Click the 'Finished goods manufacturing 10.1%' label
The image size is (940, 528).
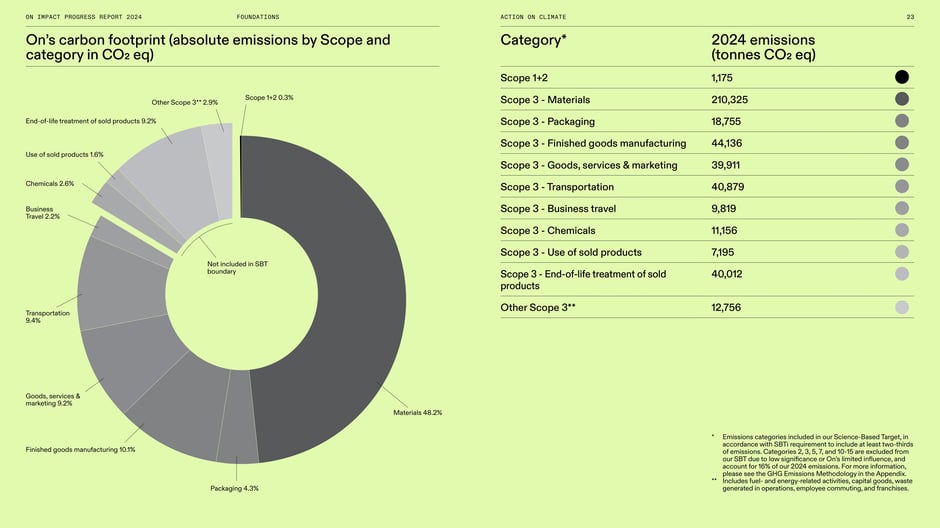(x=80, y=449)
